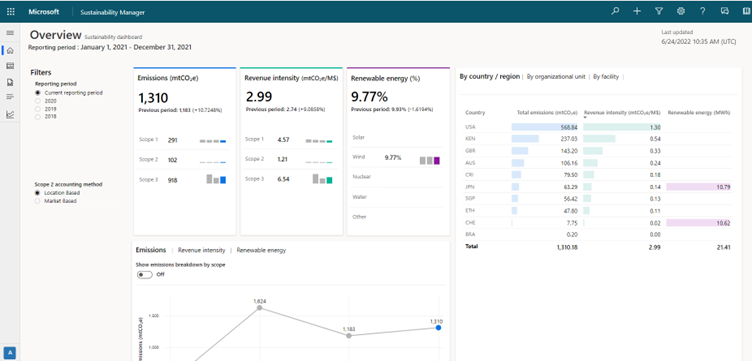Click the Emissions Scope 1 value 291

tap(173, 140)
